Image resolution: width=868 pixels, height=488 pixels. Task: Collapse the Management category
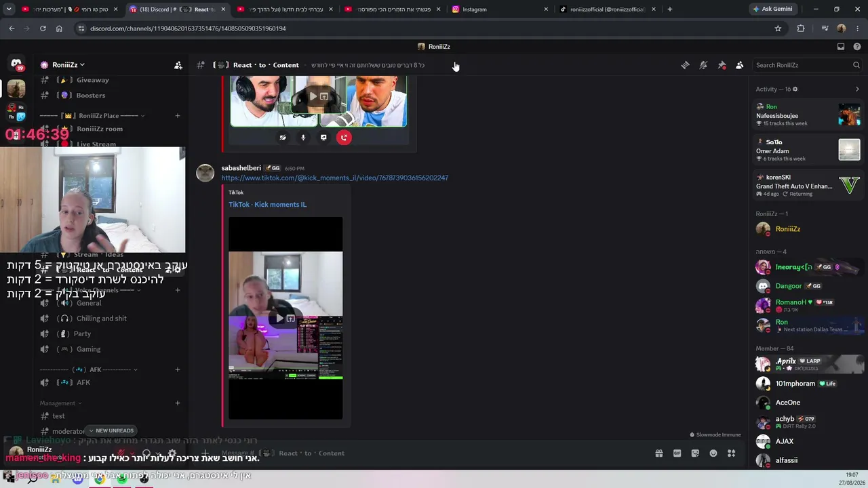61,403
